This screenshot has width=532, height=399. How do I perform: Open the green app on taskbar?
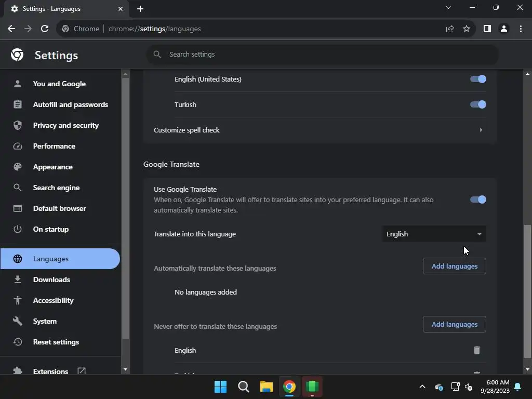pos(312,387)
